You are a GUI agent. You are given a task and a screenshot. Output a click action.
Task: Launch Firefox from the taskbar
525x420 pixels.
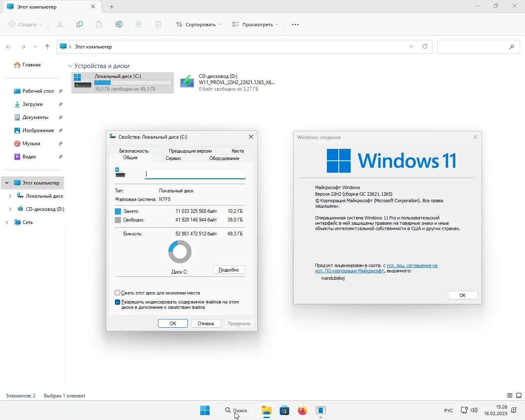click(x=303, y=410)
